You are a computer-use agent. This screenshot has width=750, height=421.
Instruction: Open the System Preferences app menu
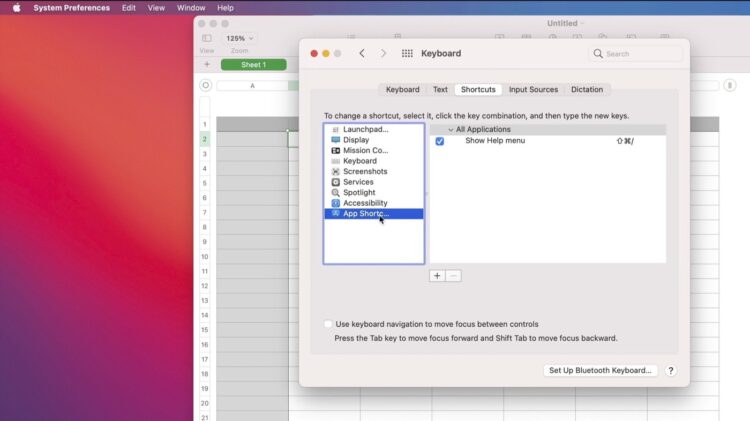(x=71, y=8)
